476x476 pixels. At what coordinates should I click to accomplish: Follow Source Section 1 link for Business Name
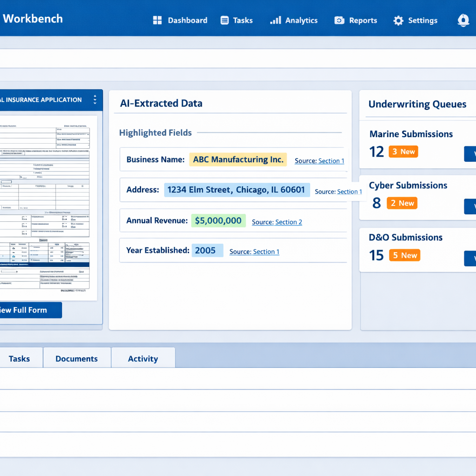coord(319,161)
